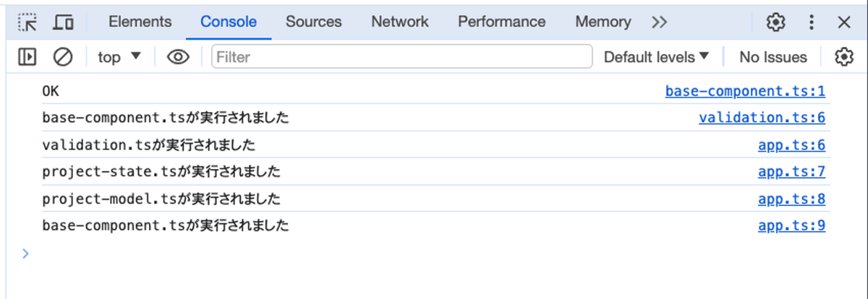Screen dimensions: 868x299
Task: Show the console sidebar panel
Action: click(x=27, y=57)
